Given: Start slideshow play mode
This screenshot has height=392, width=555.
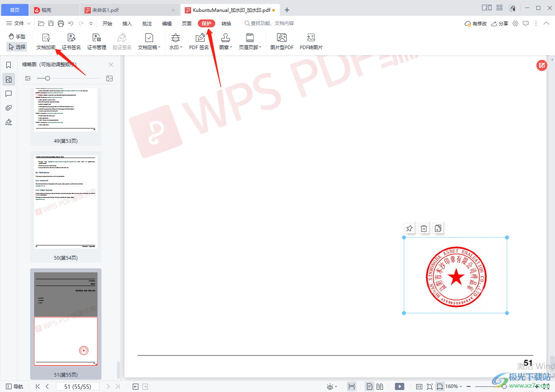Looking at the screenshot, I should click(x=400, y=386).
